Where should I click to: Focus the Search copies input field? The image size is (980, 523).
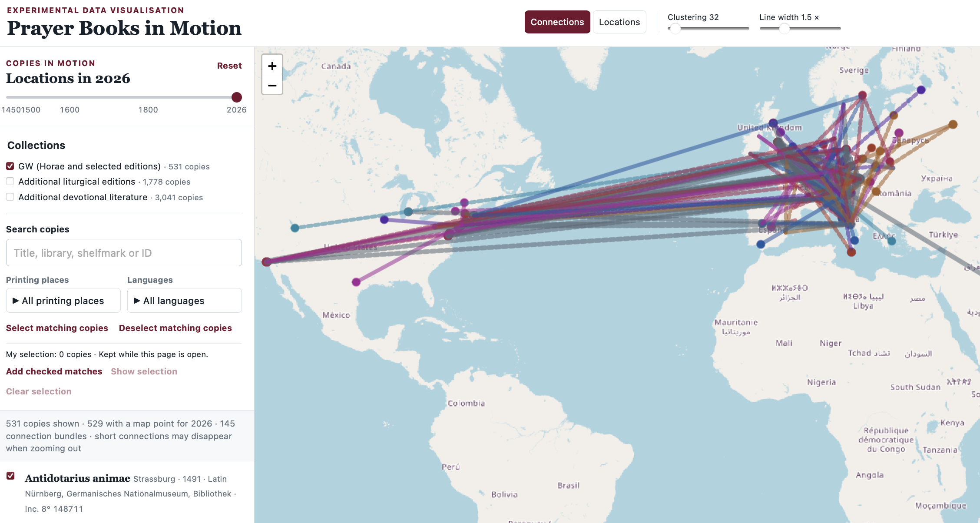tap(124, 253)
